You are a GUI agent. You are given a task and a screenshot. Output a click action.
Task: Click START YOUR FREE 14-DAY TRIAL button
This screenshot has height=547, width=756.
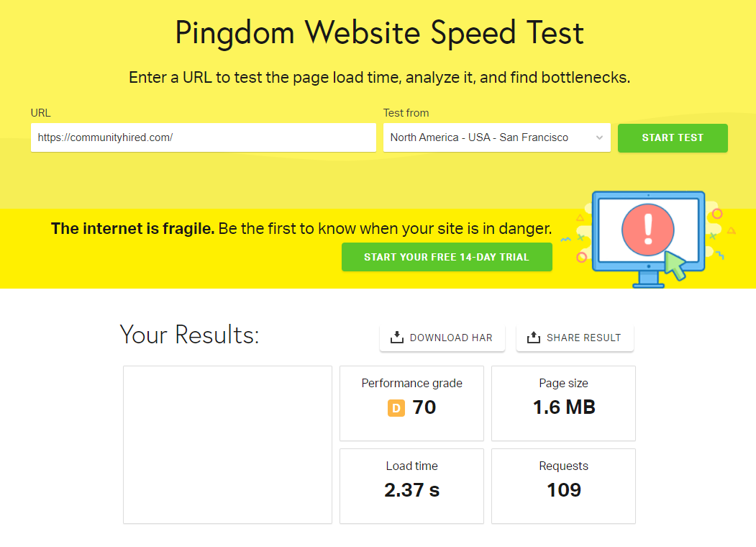(447, 257)
